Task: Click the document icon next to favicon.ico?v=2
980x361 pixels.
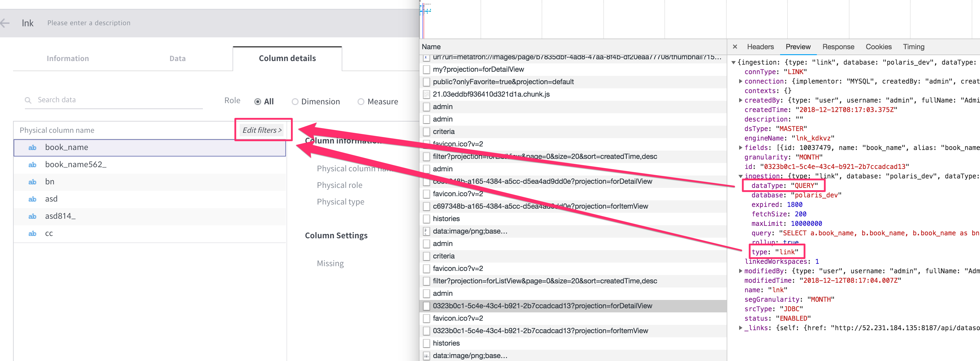Action: pos(427,144)
